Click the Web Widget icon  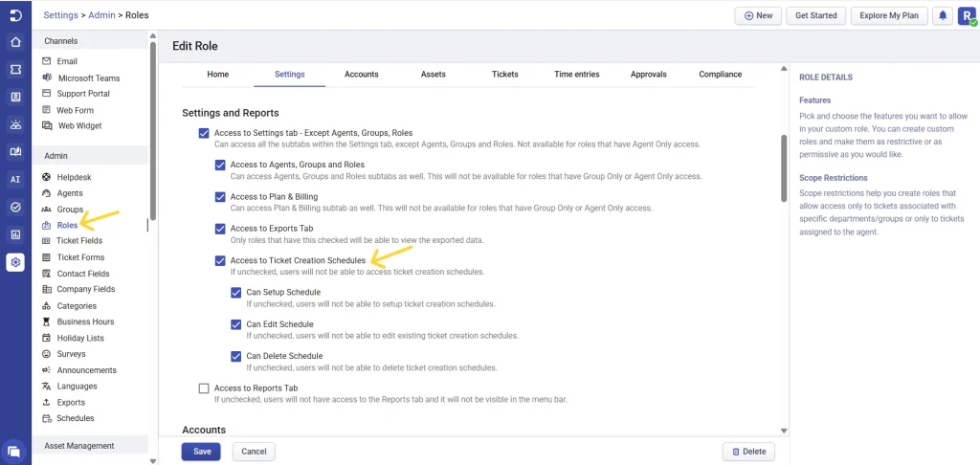pyautogui.click(x=46, y=125)
